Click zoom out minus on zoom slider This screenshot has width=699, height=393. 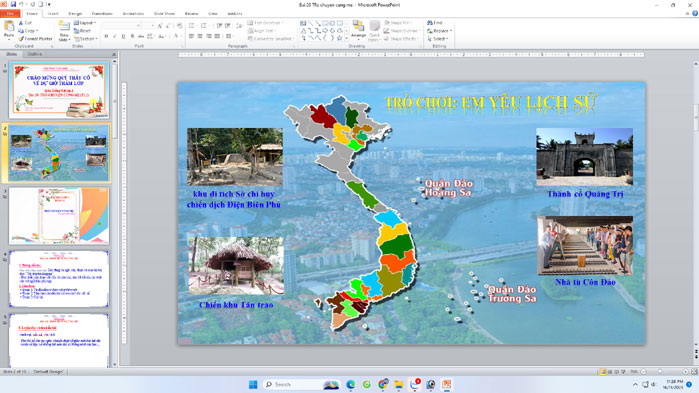coord(643,372)
